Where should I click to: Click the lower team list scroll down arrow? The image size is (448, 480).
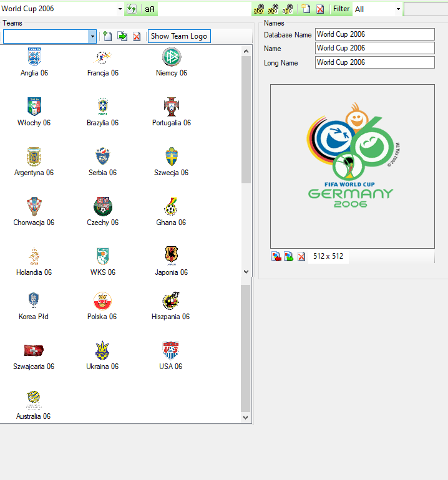click(x=245, y=417)
